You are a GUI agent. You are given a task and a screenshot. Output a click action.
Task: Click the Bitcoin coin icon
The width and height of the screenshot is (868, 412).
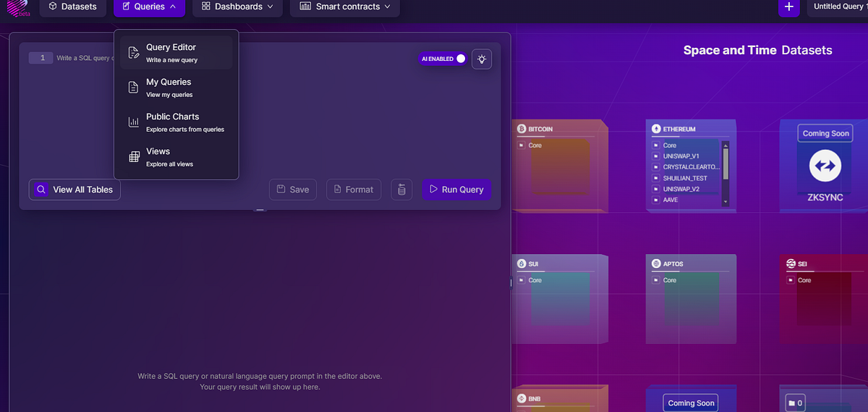(x=521, y=129)
